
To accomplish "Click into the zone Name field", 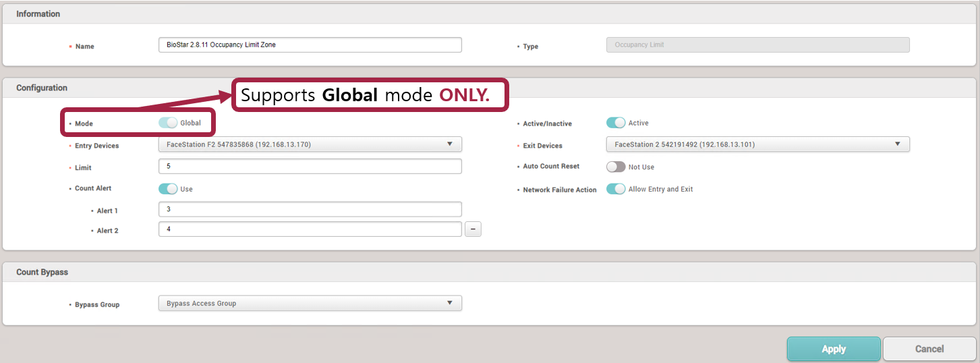I will click(x=310, y=45).
